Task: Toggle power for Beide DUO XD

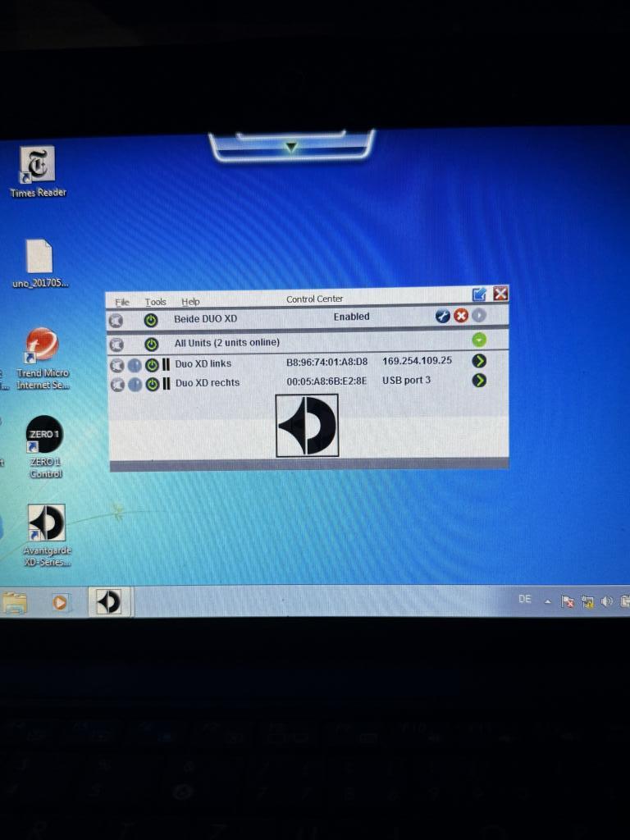Action: [x=151, y=320]
